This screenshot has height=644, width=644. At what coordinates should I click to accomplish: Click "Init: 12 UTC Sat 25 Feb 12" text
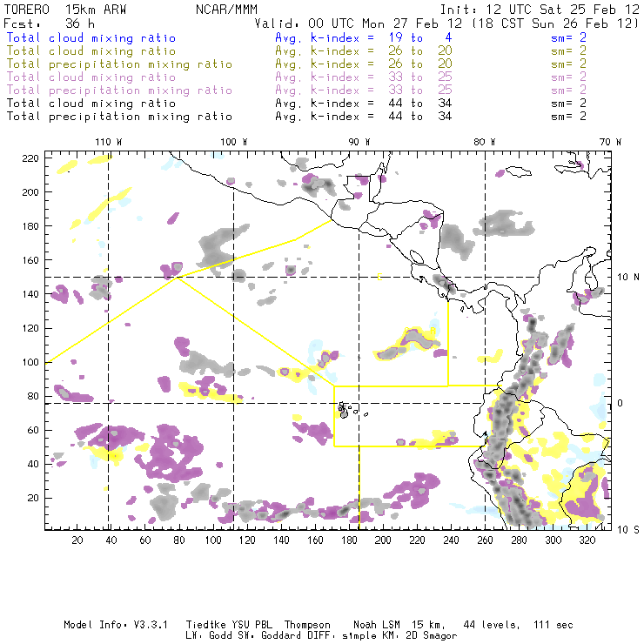[540, 10]
